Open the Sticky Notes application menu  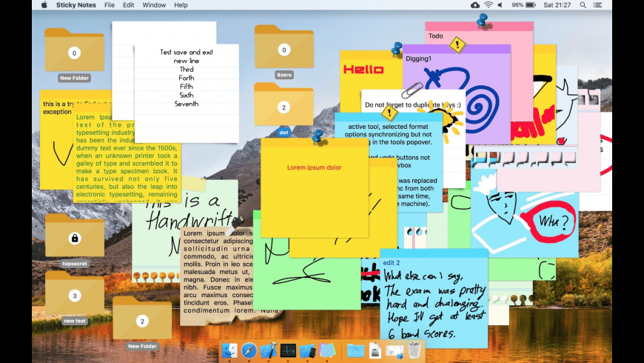[x=76, y=5]
